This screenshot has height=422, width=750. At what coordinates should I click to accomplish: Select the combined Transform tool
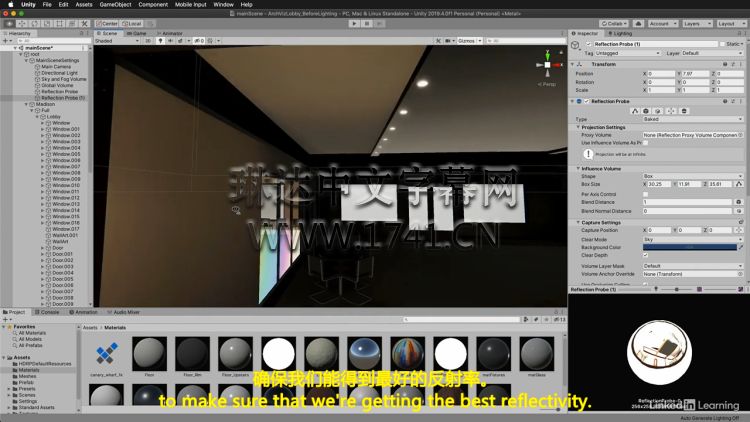tap(72, 23)
